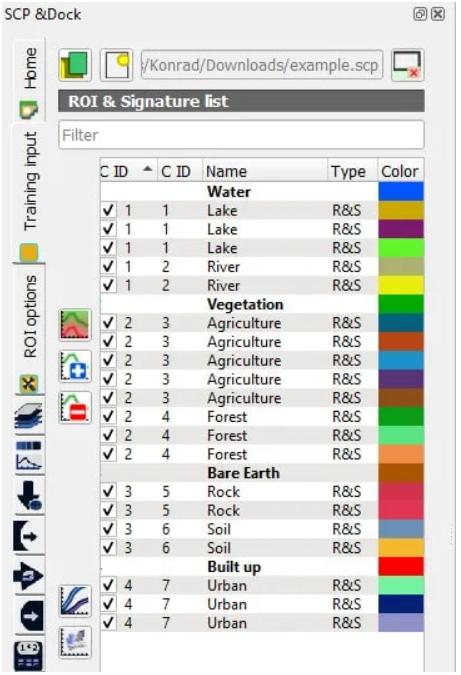Create new training input file icon

(x=116, y=65)
